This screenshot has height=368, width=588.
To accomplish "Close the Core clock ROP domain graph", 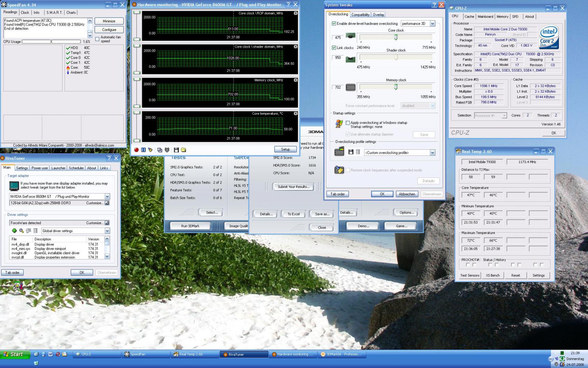I will click(295, 13).
